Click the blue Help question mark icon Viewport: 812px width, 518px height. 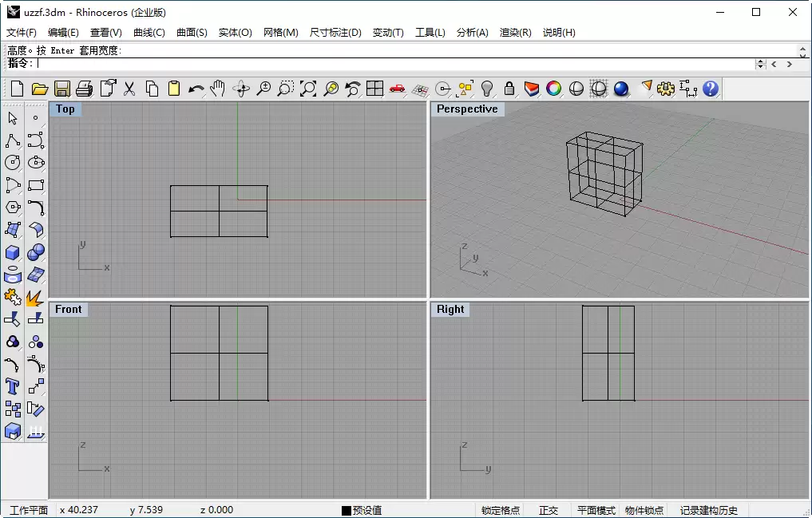point(711,89)
